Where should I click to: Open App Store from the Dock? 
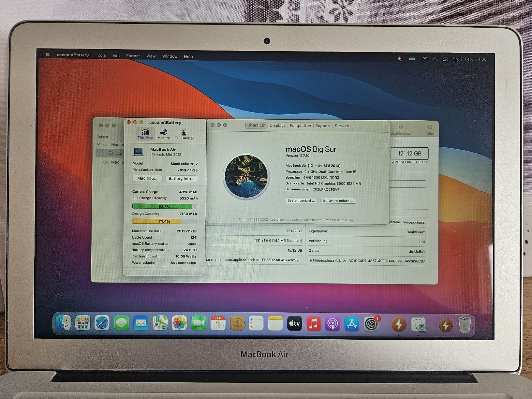coord(352,324)
